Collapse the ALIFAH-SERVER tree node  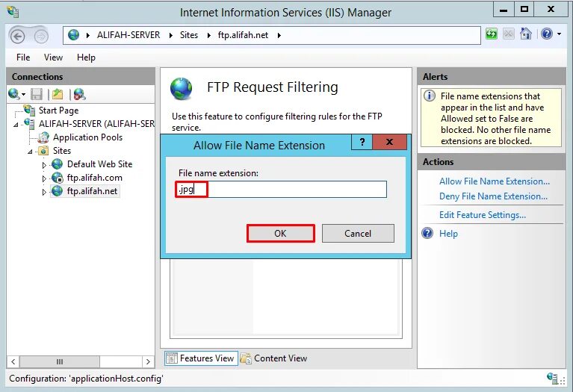[x=16, y=125]
